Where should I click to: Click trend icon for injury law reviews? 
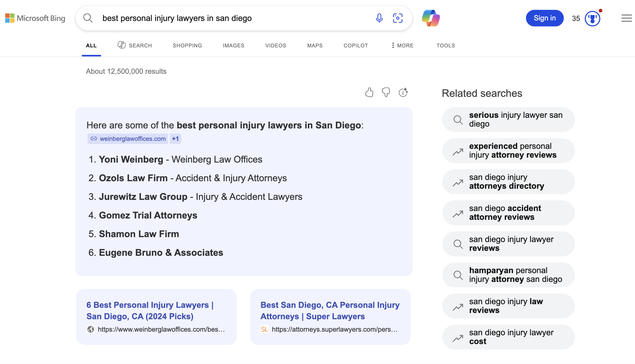(458, 307)
